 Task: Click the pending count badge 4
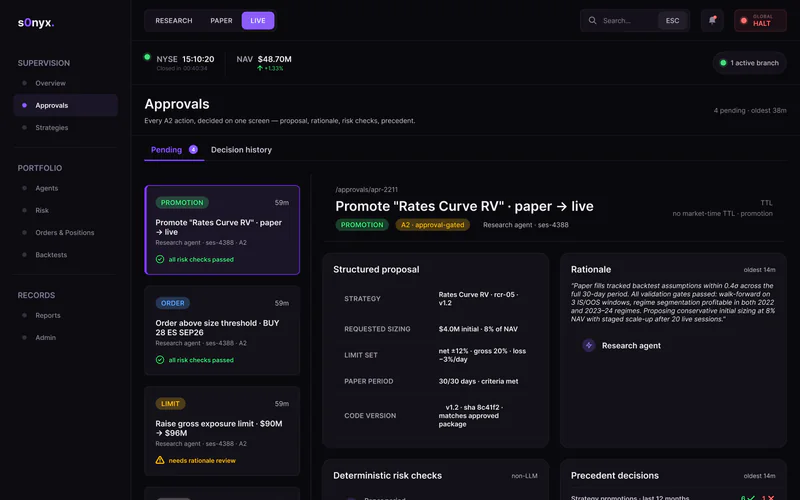[x=193, y=149]
